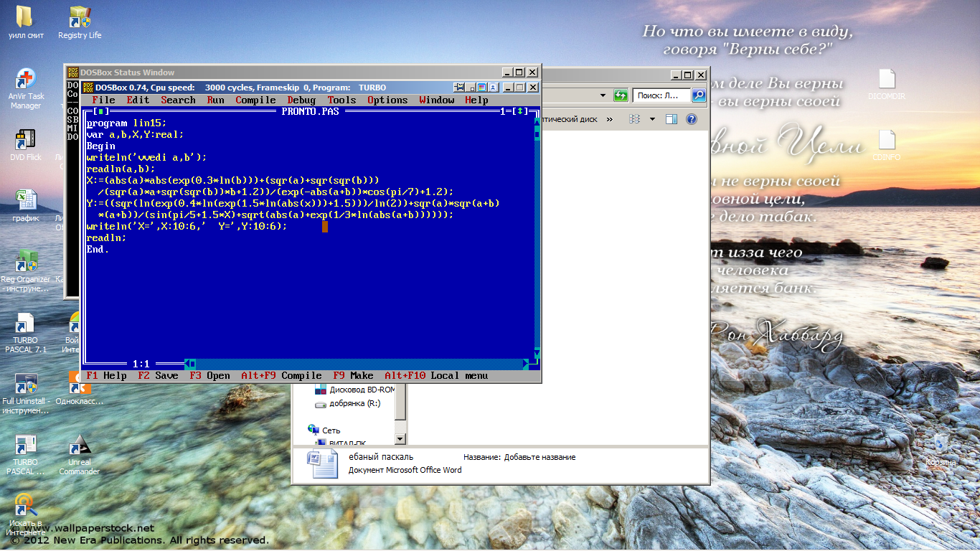Click the Word document icon in details pane
The image size is (980, 551).
(x=322, y=464)
